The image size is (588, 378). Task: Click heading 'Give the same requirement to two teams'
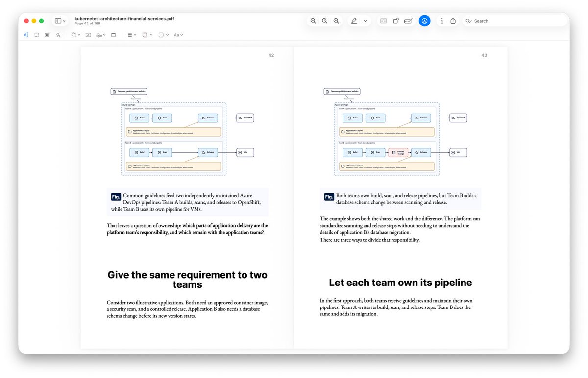187,280
